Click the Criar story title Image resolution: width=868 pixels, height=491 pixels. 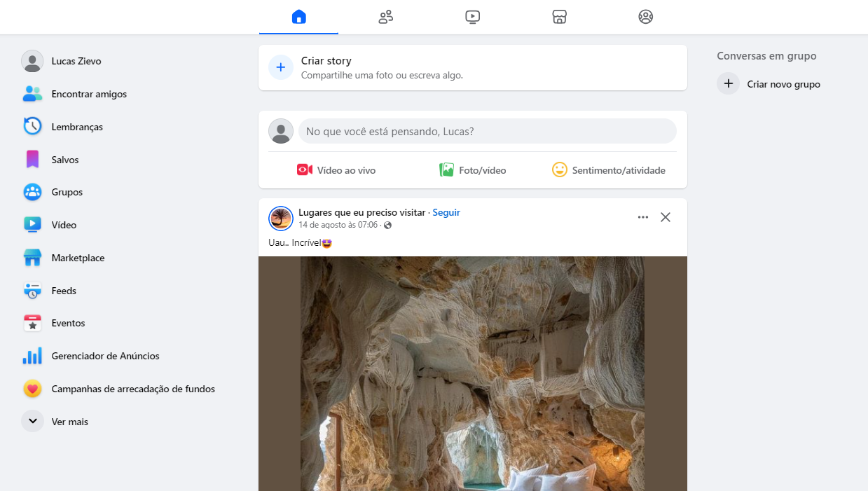pos(326,61)
